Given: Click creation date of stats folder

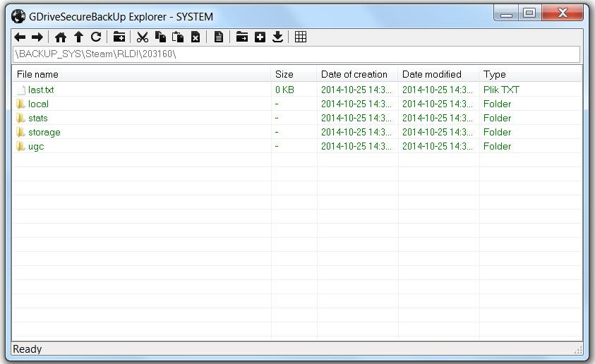Looking at the screenshot, I should (x=356, y=118).
